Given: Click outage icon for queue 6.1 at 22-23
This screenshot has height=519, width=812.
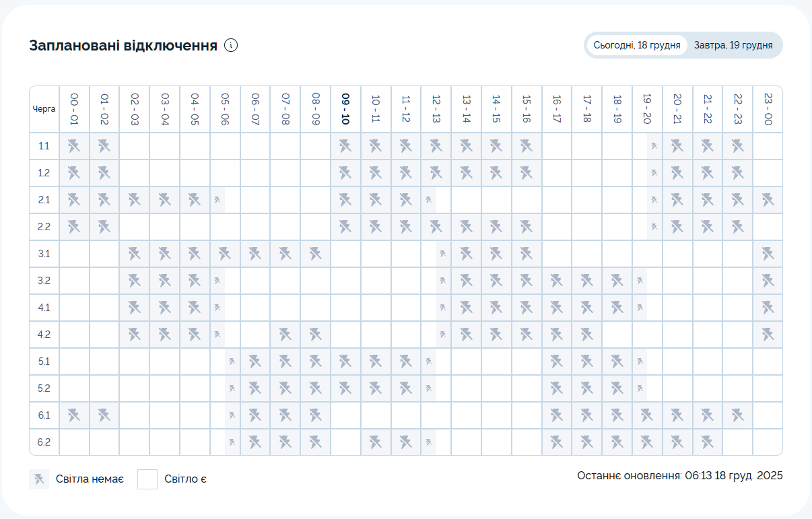Looking at the screenshot, I should pyautogui.click(x=737, y=415).
